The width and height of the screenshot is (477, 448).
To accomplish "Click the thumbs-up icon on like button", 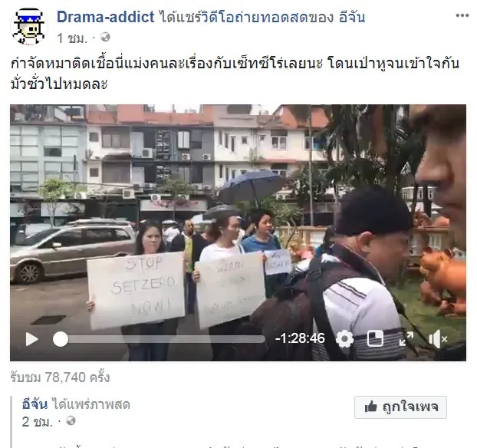I will (x=371, y=407).
